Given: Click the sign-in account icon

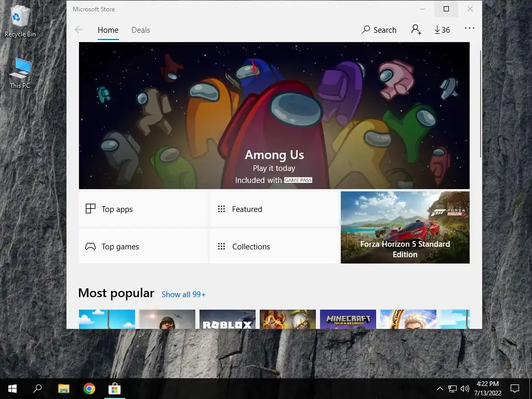Looking at the screenshot, I should [x=416, y=30].
